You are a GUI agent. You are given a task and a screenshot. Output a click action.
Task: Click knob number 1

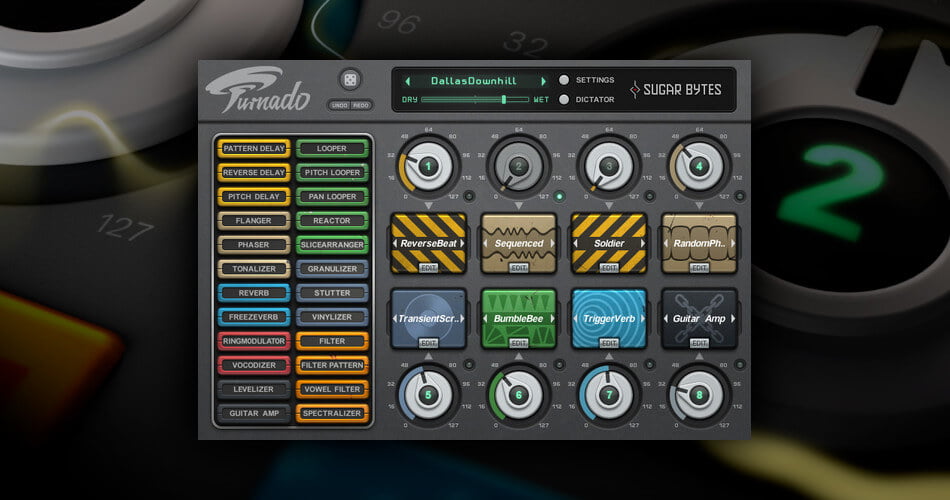428,166
